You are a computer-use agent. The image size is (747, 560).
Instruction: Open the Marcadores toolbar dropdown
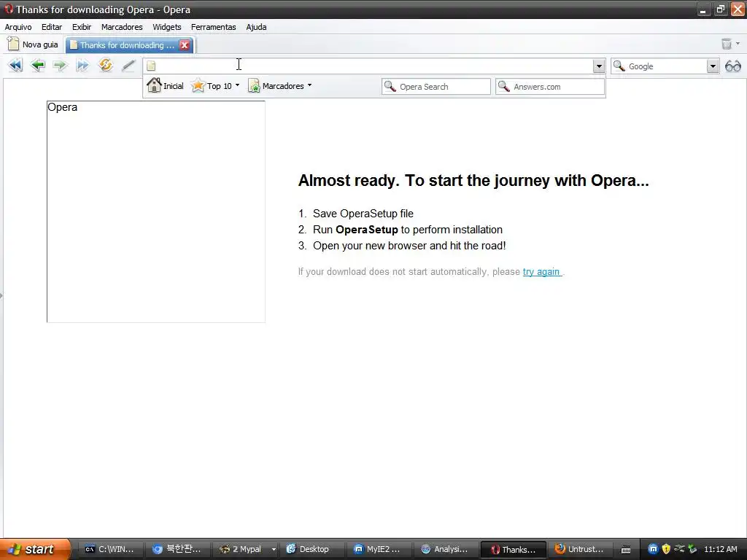tap(280, 86)
